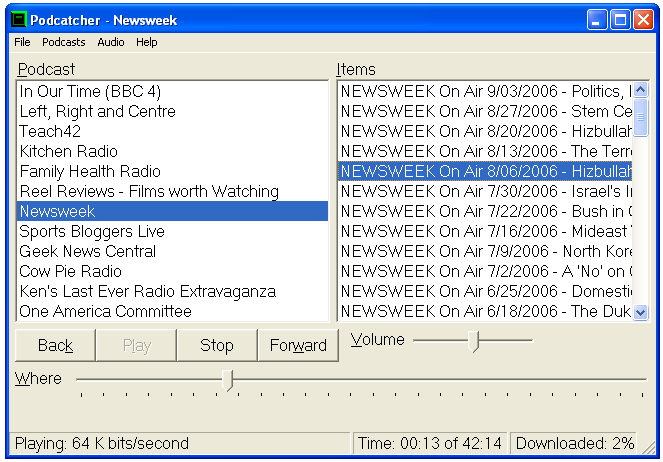Click the Podcatcher app icon in title bar
The height and width of the screenshot is (462, 663).
point(19,20)
